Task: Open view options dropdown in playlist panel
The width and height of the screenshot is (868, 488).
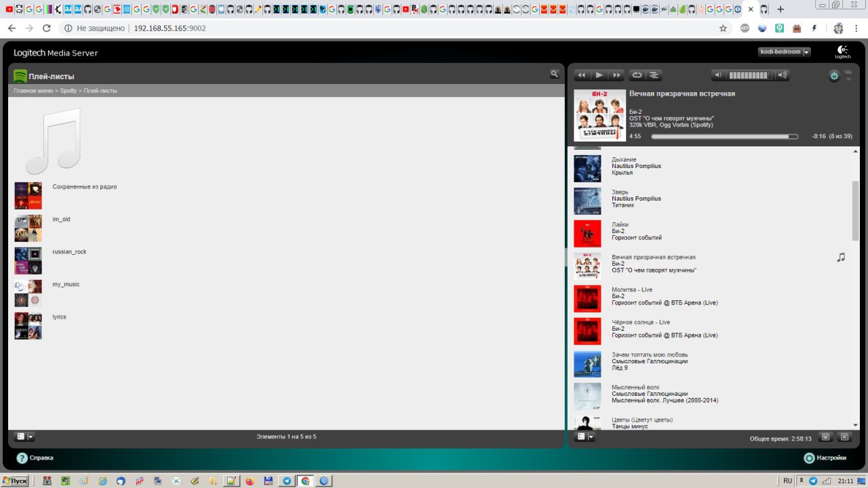Action: pos(585,436)
